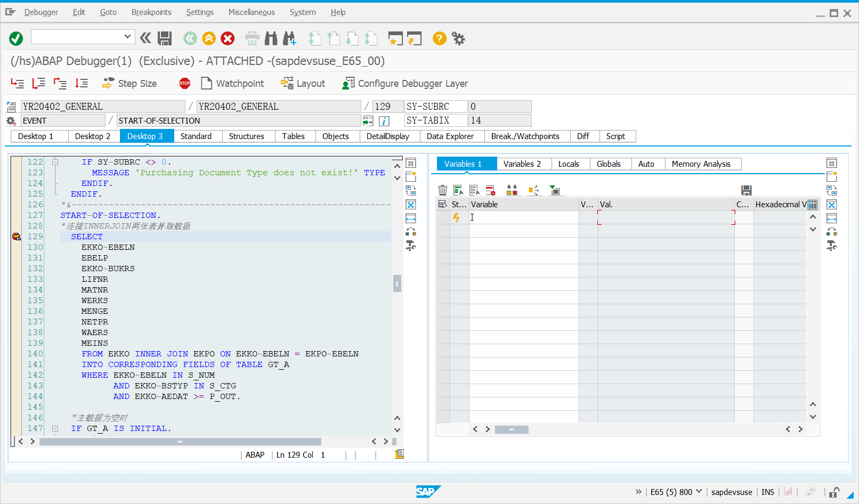Open Configure Debugger Layer
This screenshot has height=504, width=859.
[x=405, y=83]
